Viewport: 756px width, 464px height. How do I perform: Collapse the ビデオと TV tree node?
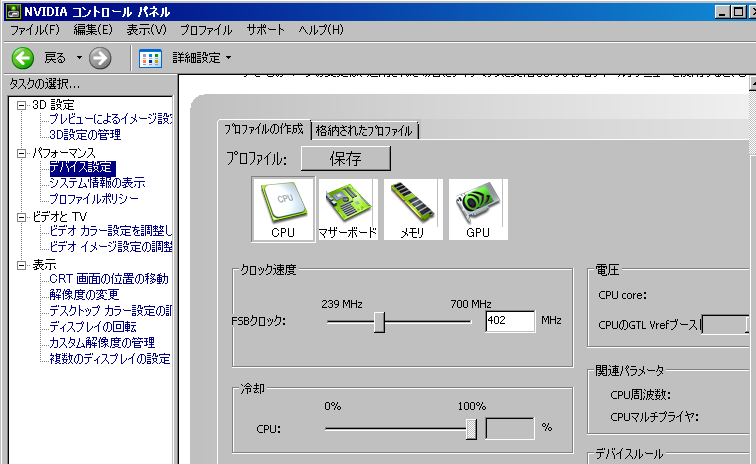pos(21,217)
